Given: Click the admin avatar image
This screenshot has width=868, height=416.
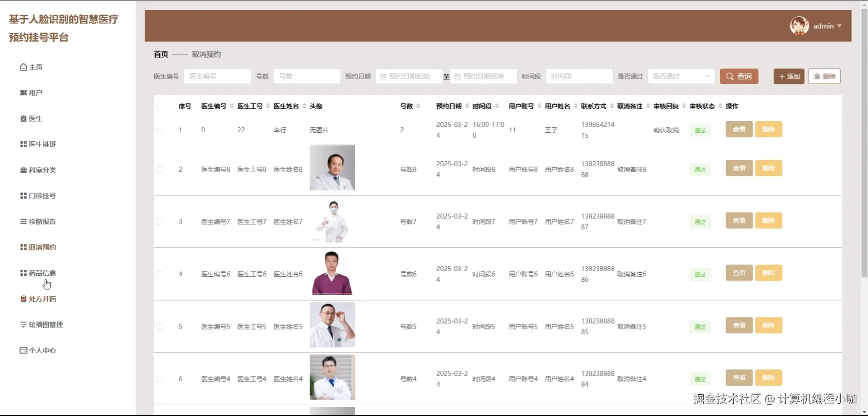Looking at the screenshot, I should tap(799, 26).
